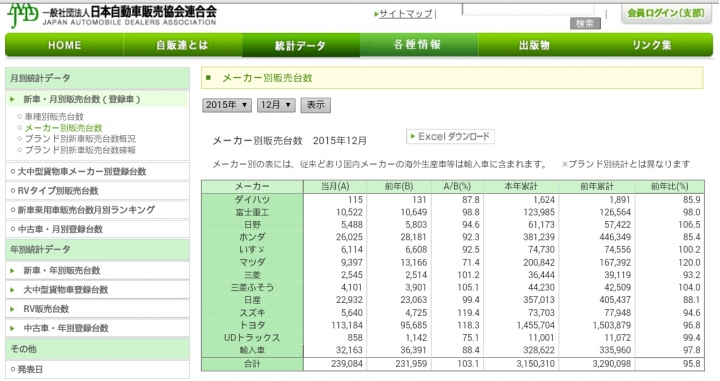The width and height of the screenshot is (720, 381).
Task: Expand 中古車・年別登録台数 section
Action: [97, 328]
